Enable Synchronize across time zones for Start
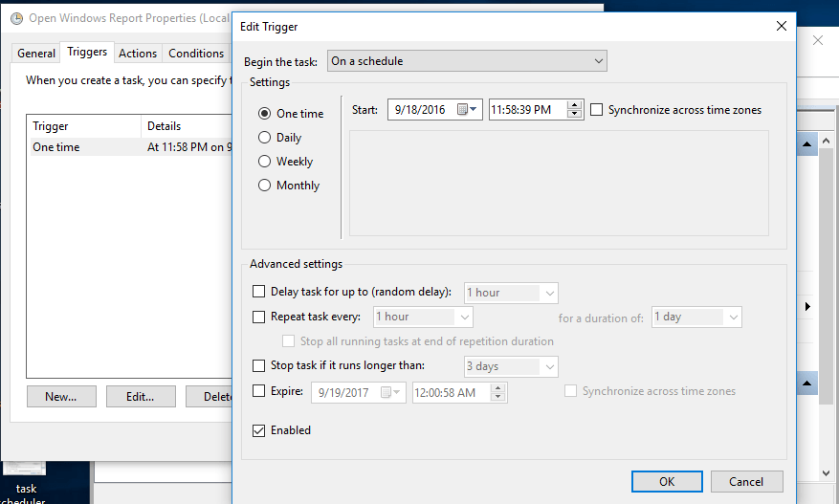This screenshot has width=839, height=504. tap(597, 110)
